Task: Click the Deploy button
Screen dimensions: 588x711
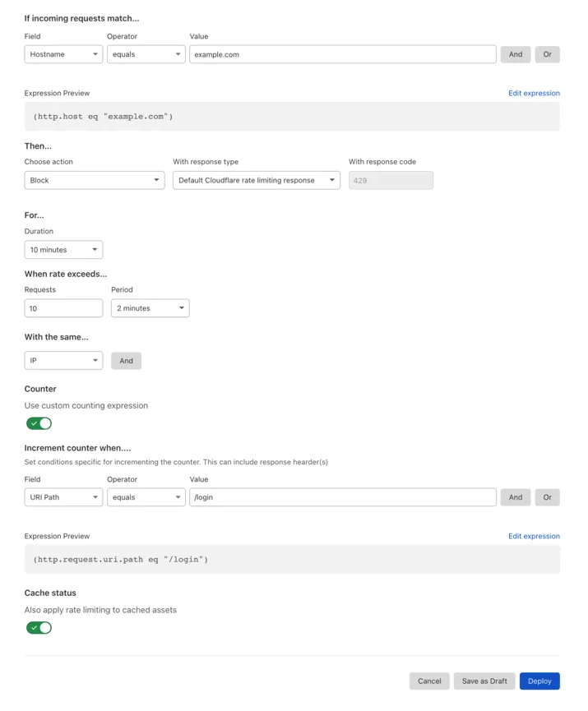Action: [x=539, y=681]
